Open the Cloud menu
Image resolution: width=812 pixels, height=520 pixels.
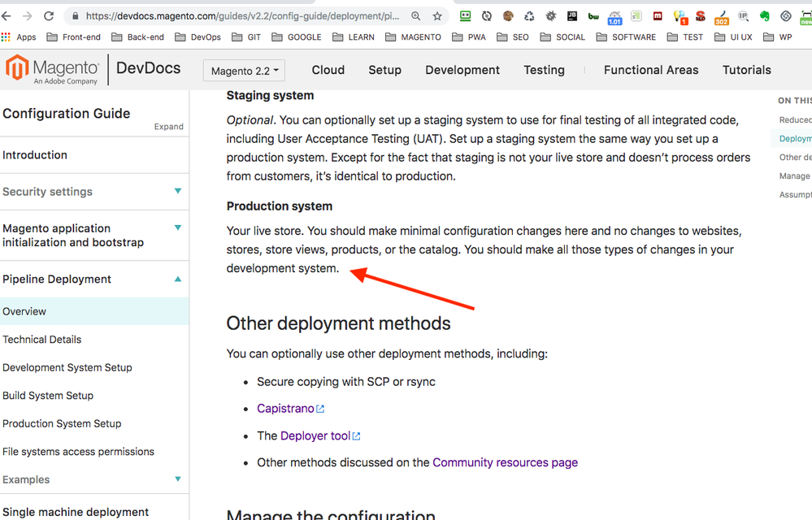click(328, 70)
